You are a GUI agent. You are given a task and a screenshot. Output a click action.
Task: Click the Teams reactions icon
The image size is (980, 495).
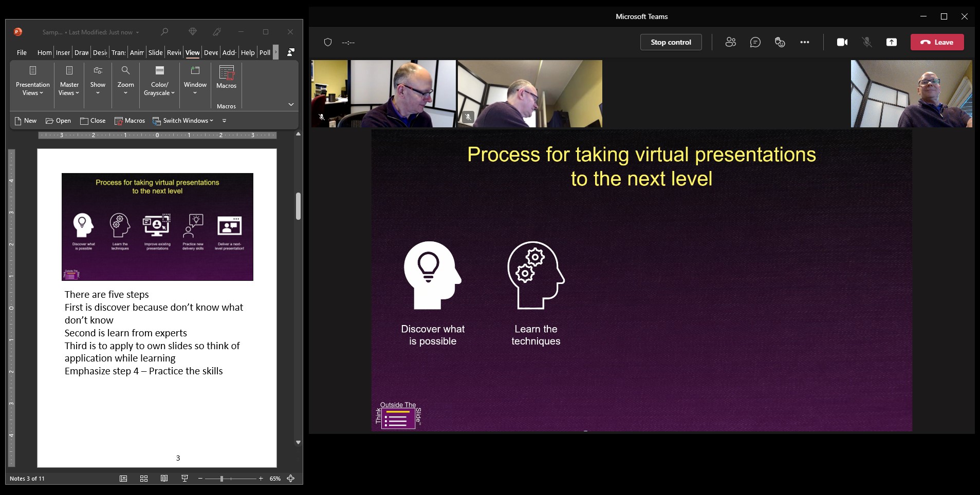[x=780, y=42]
